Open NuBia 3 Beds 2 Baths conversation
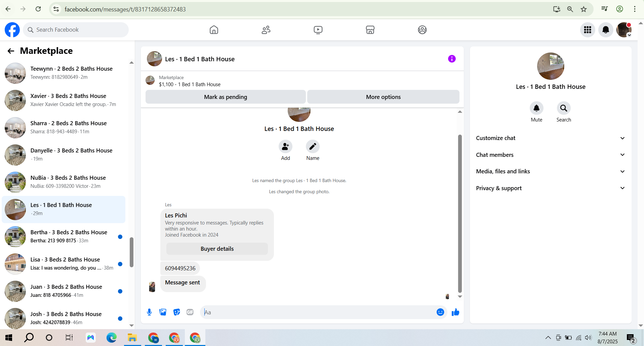The height and width of the screenshot is (346, 644). (64, 182)
